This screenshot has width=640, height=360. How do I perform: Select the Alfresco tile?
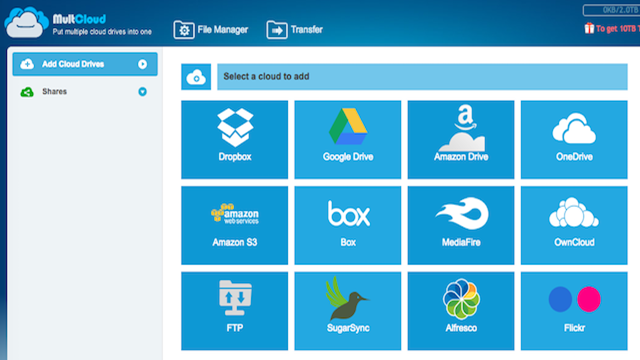pos(461,311)
